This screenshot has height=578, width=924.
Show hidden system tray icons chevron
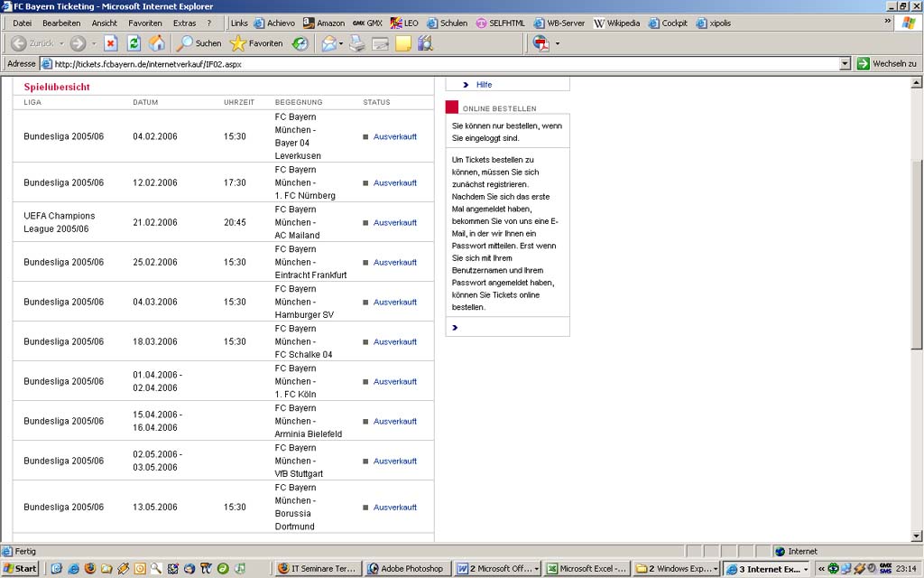click(x=821, y=569)
